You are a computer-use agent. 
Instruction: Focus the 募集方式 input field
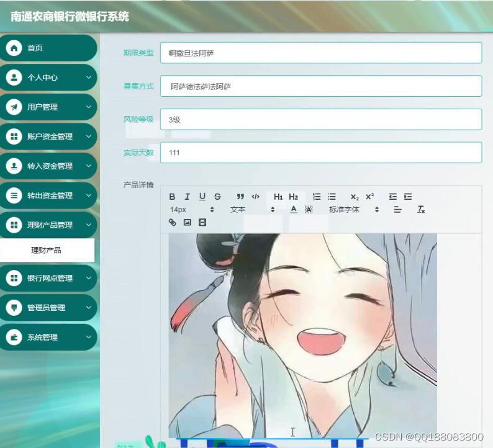pos(321,86)
